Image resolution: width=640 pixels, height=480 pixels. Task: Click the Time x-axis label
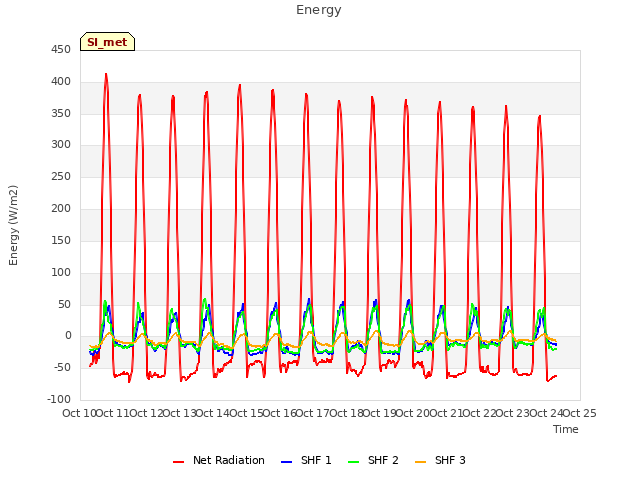point(566,429)
